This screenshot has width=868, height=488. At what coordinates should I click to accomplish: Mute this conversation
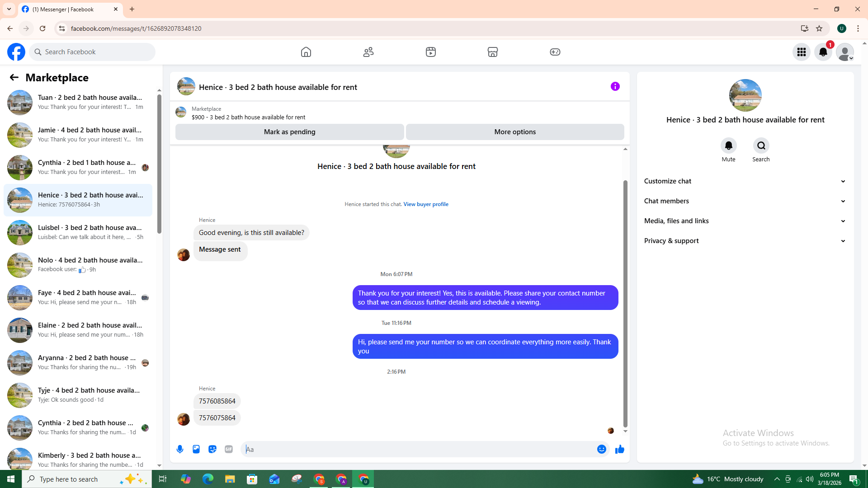pyautogui.click(x=728, y=146)
